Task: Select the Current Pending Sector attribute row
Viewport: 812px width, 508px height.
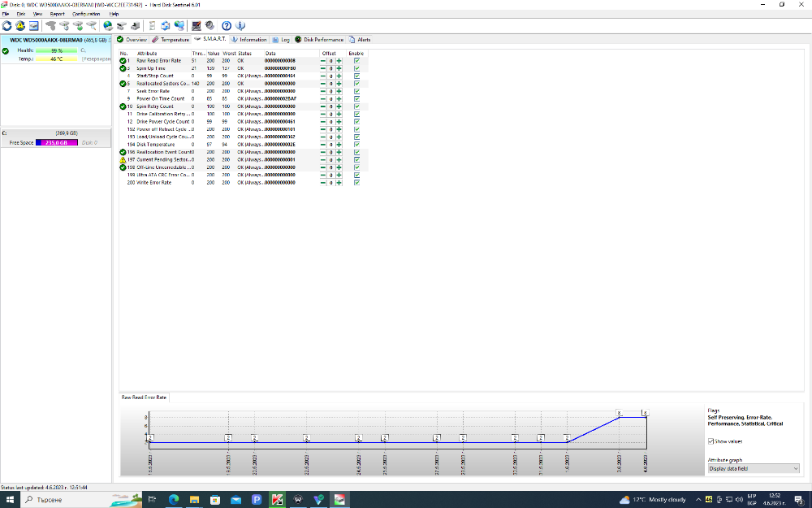Action: coord(207,159)
